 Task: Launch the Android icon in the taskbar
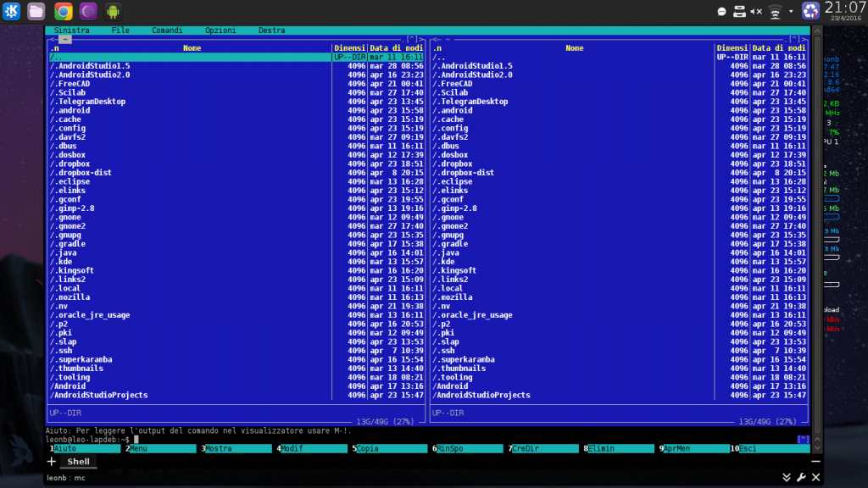(114, 11)
